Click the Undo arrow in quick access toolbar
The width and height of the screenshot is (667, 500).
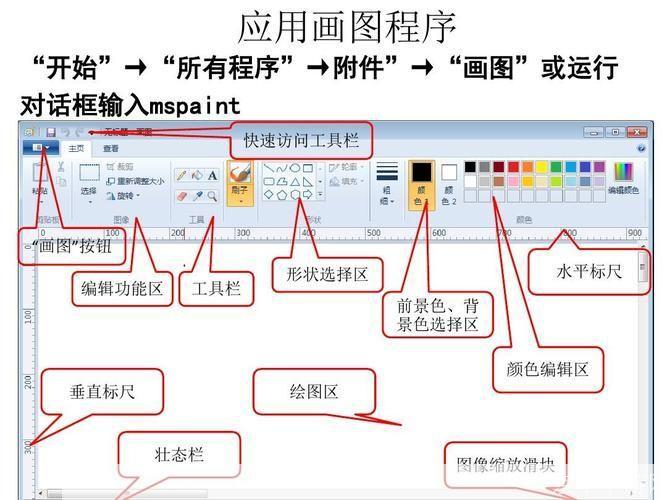tap(66, 132)
